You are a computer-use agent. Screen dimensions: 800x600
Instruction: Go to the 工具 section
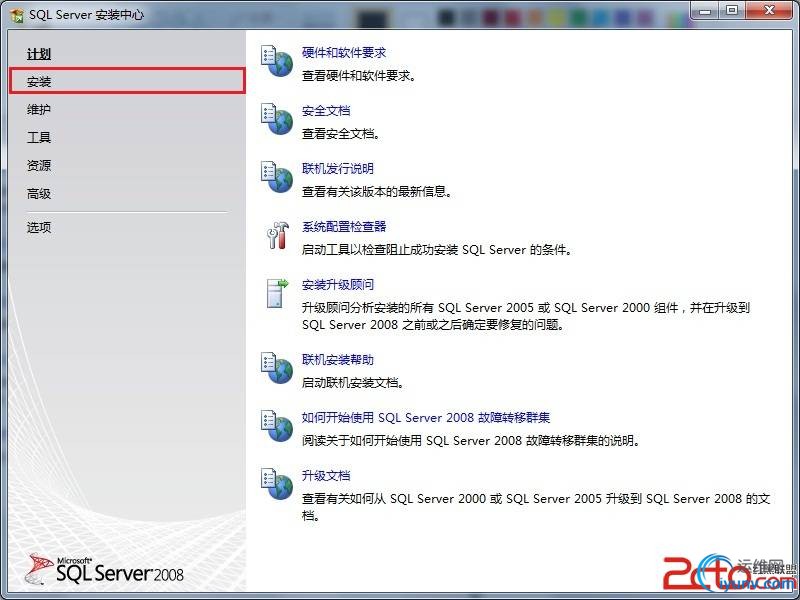click(x=39, y=137)
